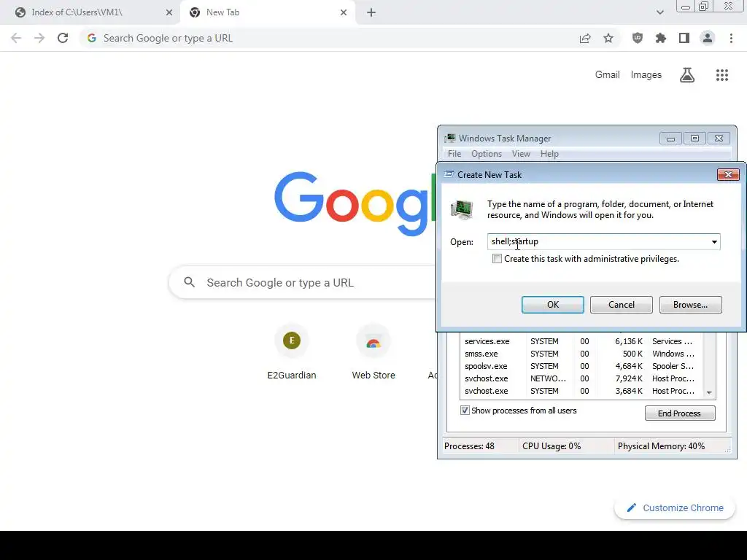Confirm new task with OK
The height and width of the screenshot is (560, 747).
[x=553, y=305]
